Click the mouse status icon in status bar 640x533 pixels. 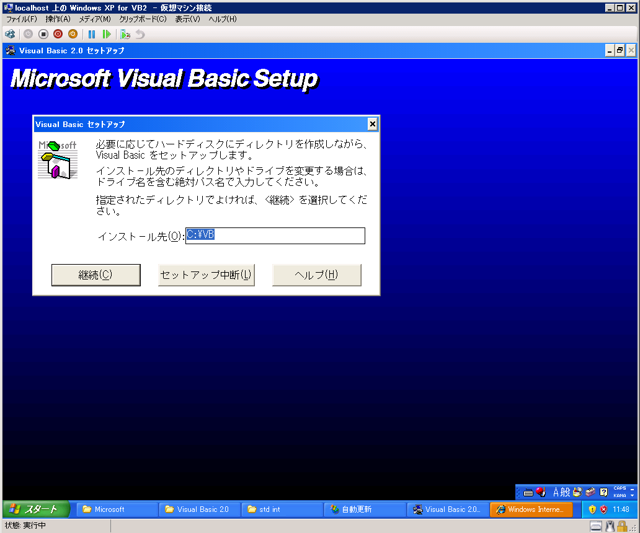[610, 526]
